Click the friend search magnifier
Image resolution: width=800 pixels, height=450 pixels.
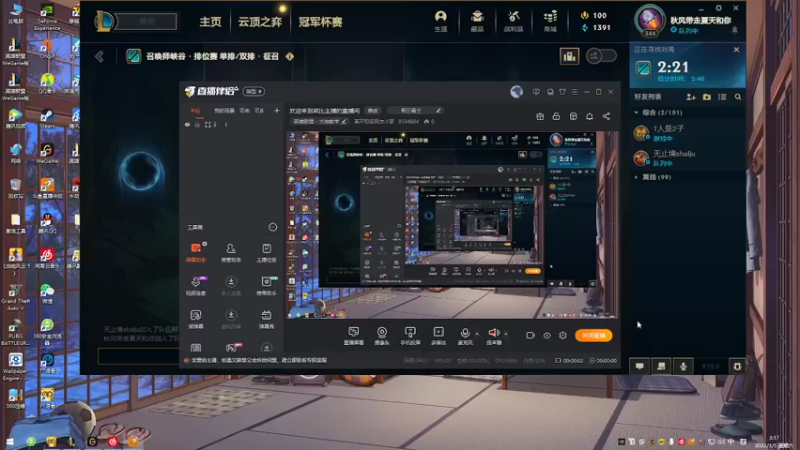(x=738, y=97)
